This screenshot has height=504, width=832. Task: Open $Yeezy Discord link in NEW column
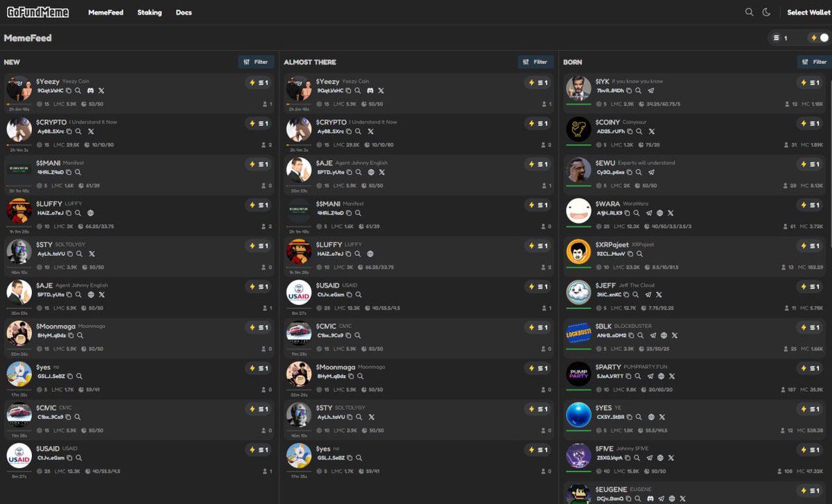(x=91, y=91)
